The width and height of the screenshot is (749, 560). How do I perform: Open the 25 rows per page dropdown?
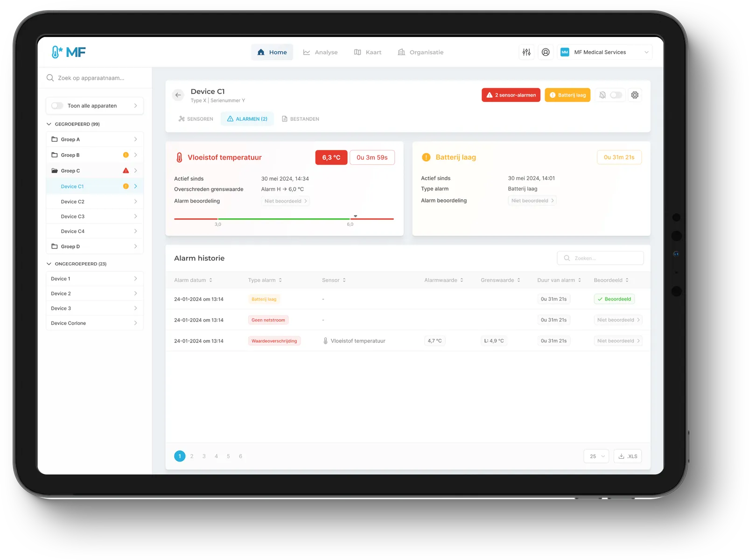[x=596, y=456]
